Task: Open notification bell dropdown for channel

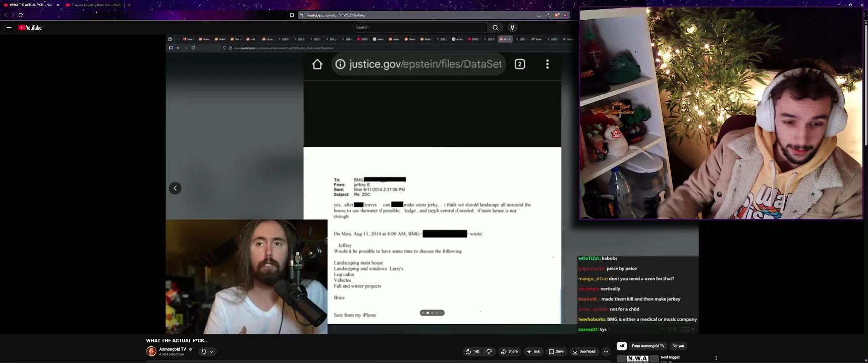Action: 207,351
